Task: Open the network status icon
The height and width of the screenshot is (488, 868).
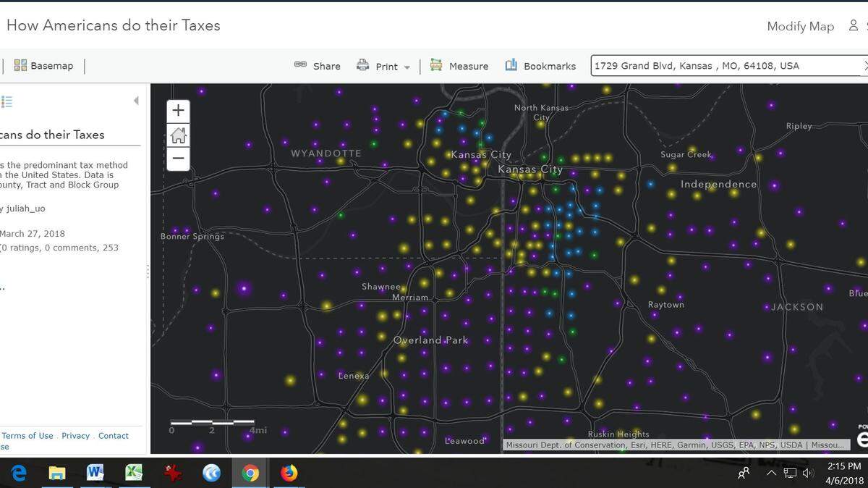Action: (x=791, y=474)
